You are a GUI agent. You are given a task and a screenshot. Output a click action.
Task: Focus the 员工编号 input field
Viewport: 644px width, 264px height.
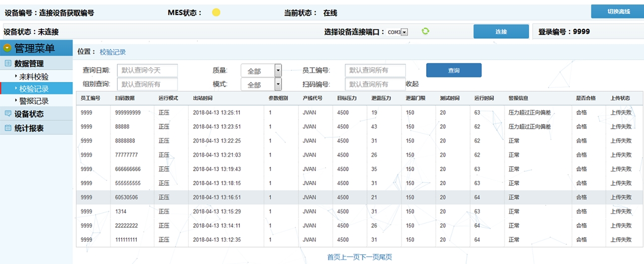point(375,70)
